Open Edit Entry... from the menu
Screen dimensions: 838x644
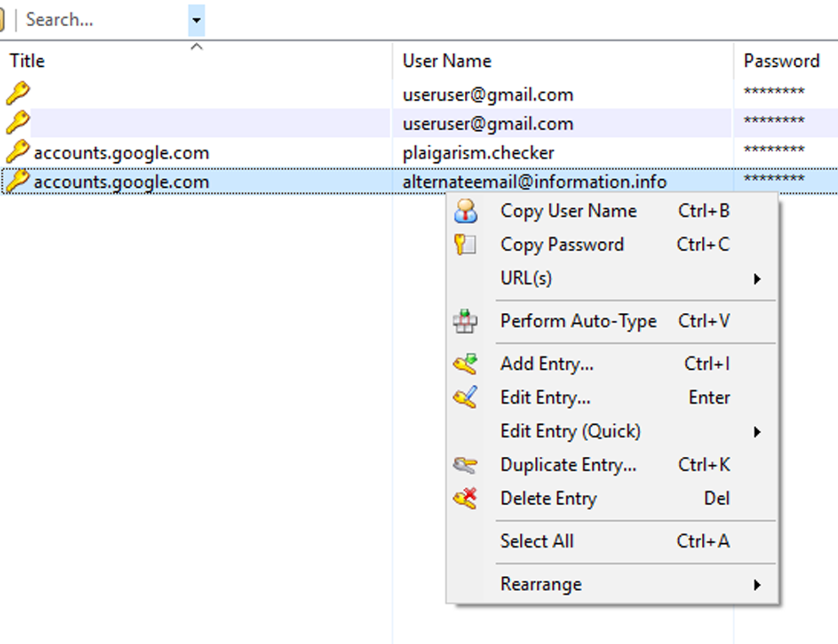click(613, 397)
